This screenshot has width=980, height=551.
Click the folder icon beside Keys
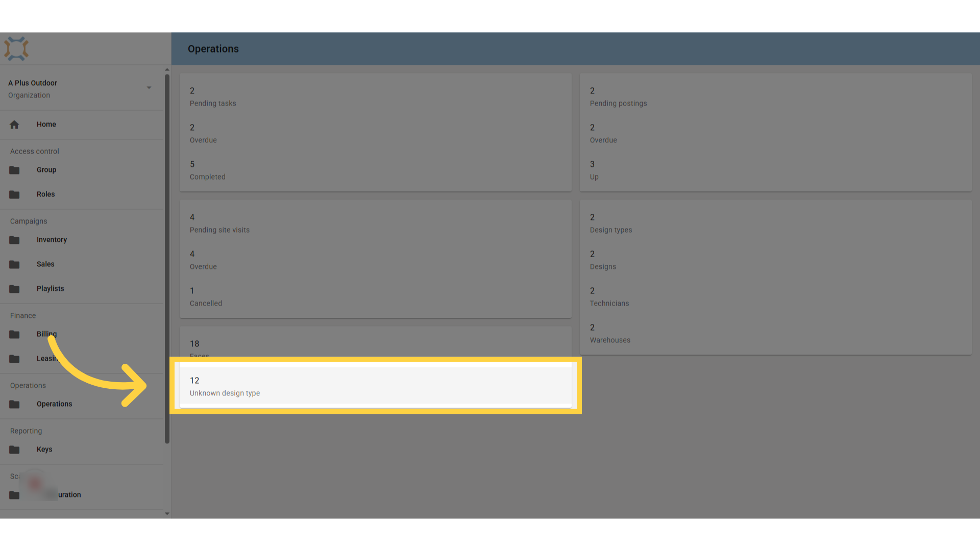click(14, 449)
